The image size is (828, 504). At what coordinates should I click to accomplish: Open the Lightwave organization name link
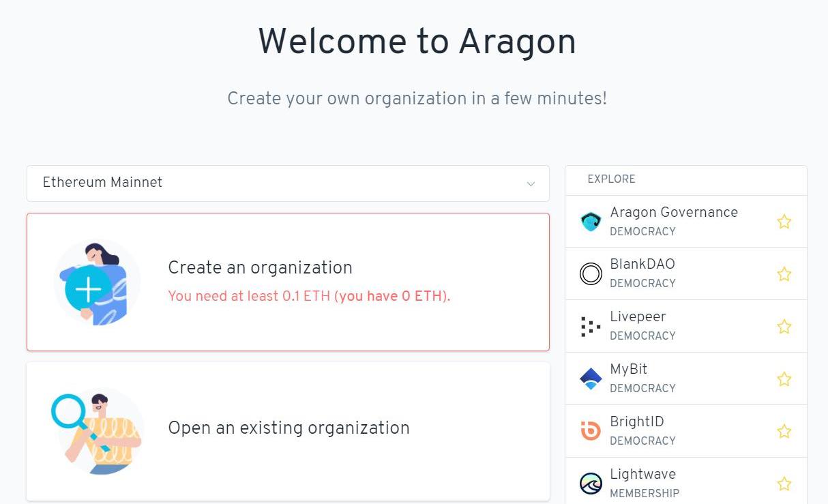click(x=642, y=474)
